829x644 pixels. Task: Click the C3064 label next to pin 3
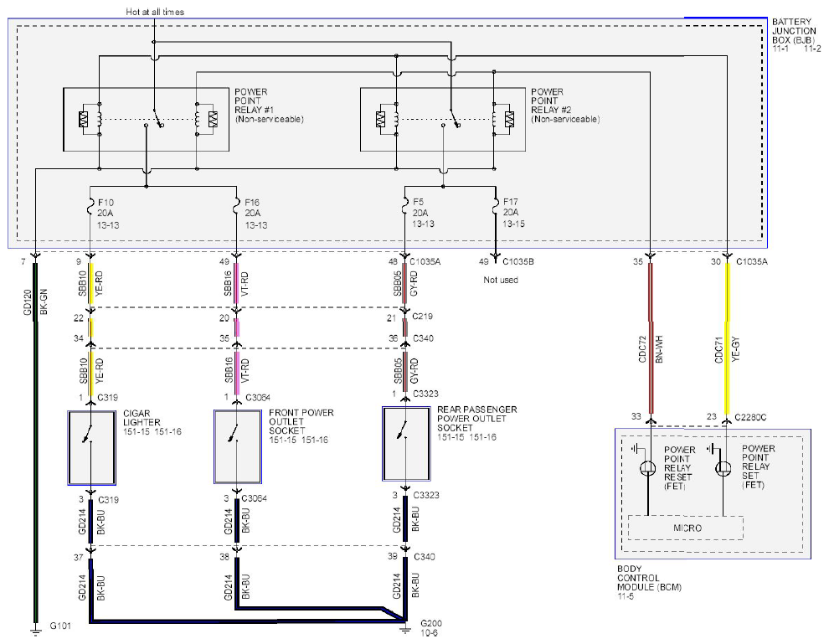pos(255,498)
